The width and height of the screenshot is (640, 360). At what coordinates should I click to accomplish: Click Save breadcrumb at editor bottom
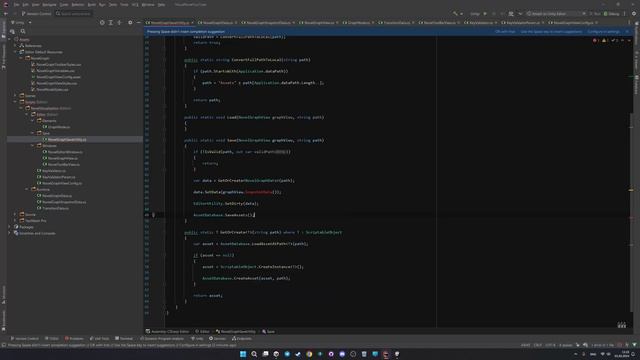(x=269, y=331)
